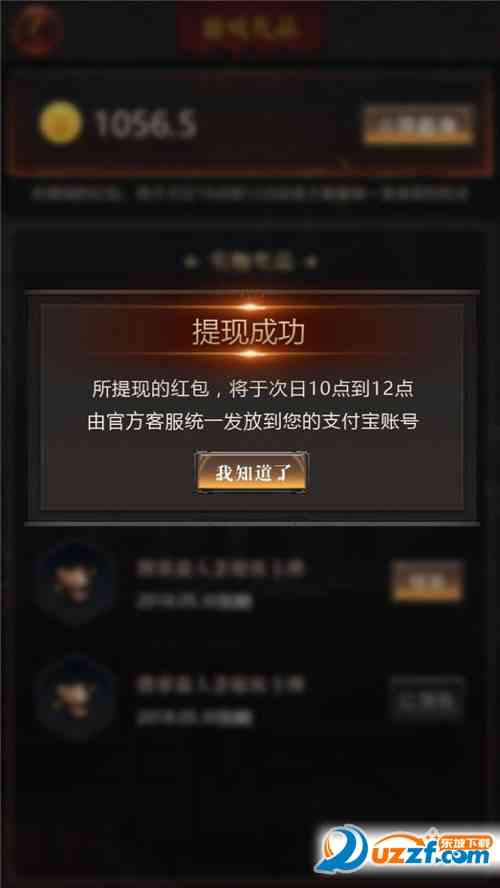Click the gray button on the second list entry

(x=427, y=699)
